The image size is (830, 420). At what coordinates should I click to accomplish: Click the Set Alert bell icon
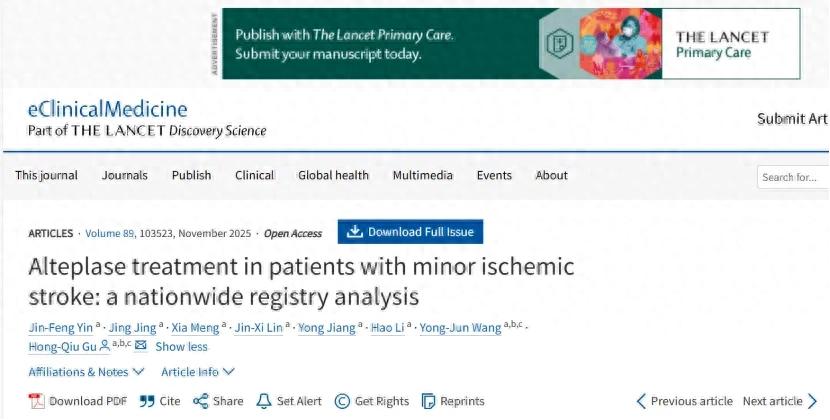tap(264, 401)
